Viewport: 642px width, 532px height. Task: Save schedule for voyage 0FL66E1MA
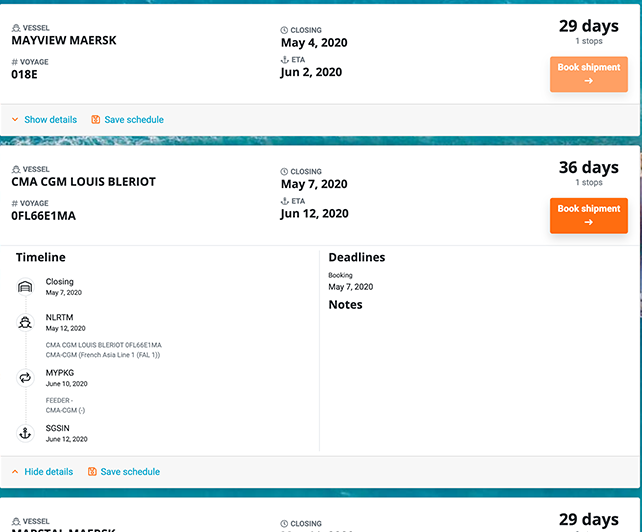pyautogui.click(x=129, y=472)
